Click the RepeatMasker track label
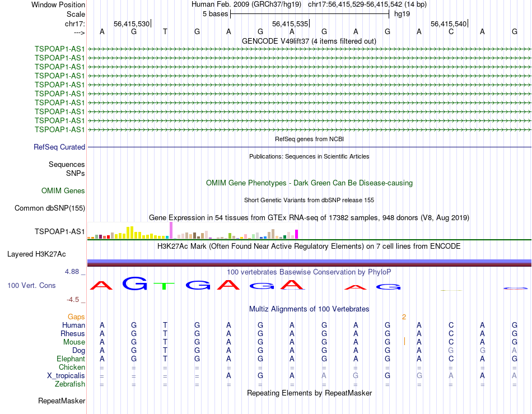The width and height of the screenshot is (532, 414). coord(62,401)
